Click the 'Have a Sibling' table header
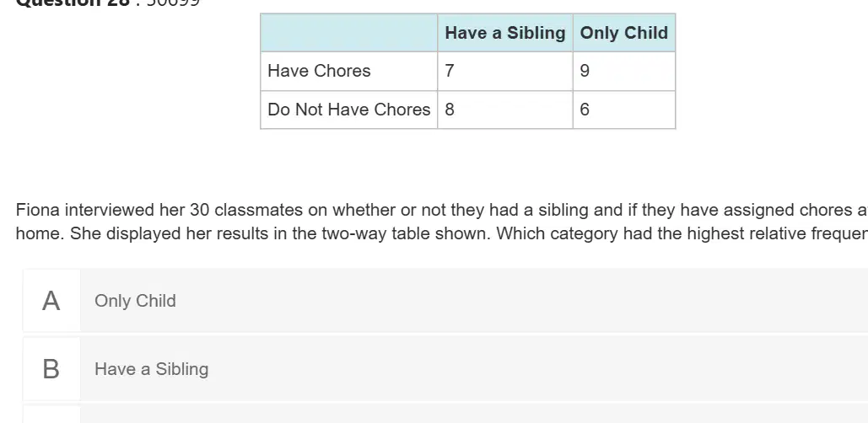This screenshot has height=423, width=868. click(x=504, y=33)
